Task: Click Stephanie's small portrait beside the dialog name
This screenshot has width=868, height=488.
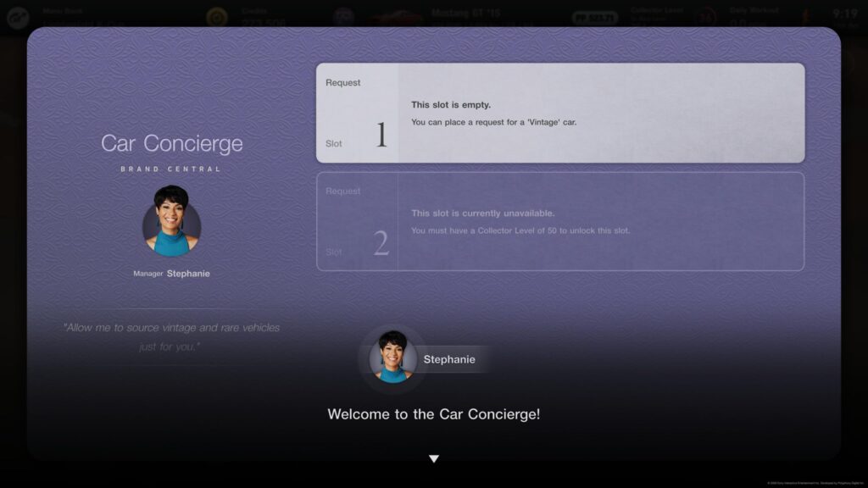Action: (x=393, y=358)
